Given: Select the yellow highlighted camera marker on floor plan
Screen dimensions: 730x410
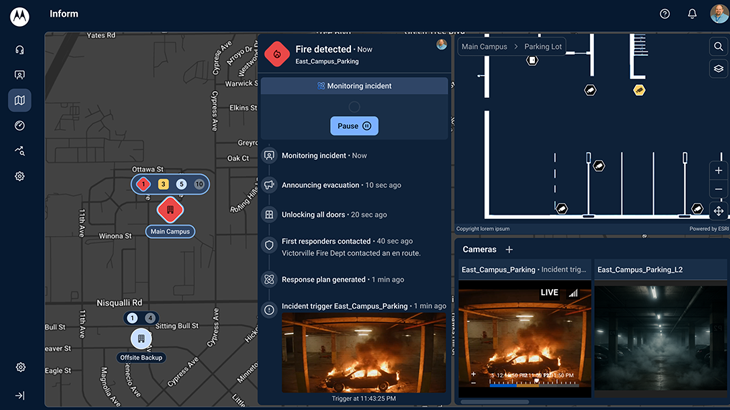Looking at the screenshot, I should [x=639, y=90].
